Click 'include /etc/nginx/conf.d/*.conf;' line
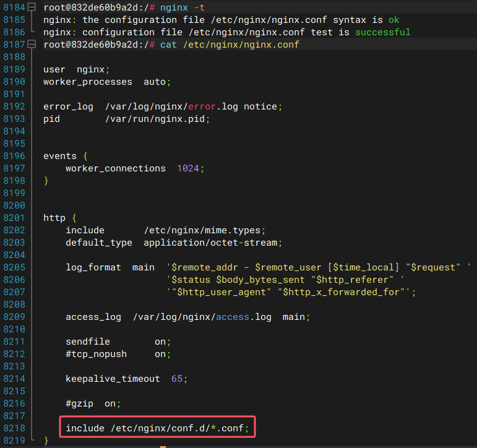The image size is (477, 448). (157, 428)
